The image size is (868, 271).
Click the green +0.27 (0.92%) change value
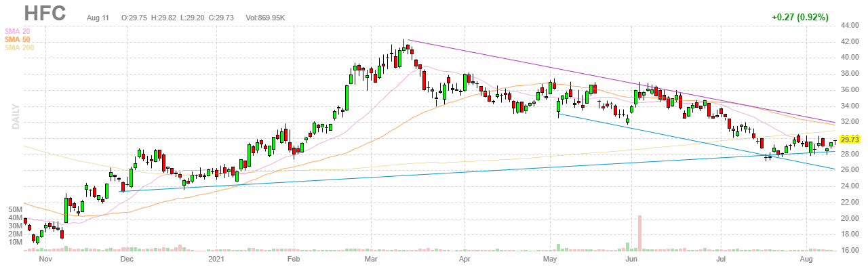[800, 18]
